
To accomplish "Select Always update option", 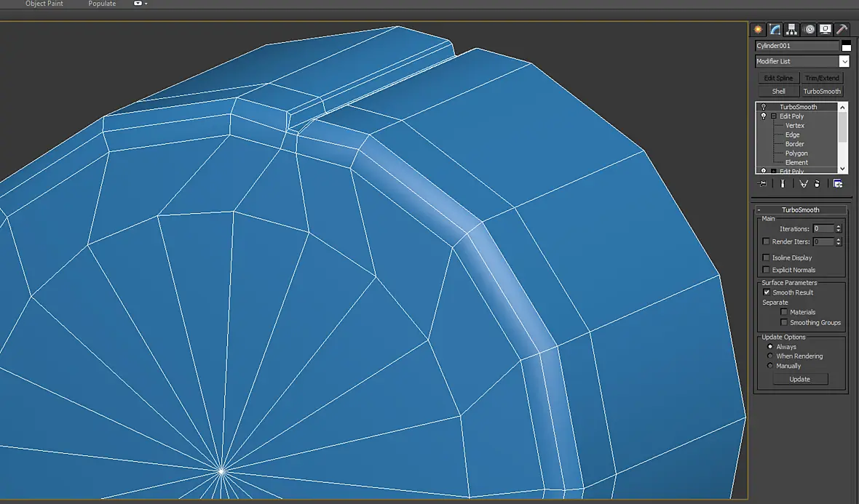I will [769, 346].
